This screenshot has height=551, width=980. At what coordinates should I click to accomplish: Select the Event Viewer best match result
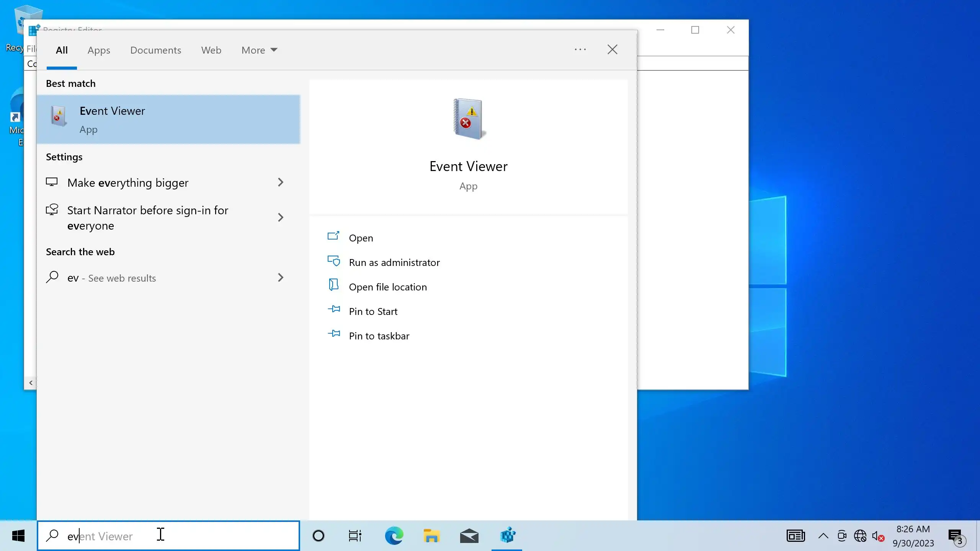pyautogui.click(x=168, y=119)
